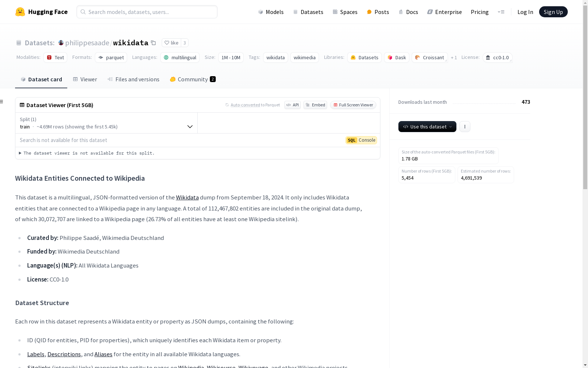The height and width of the screenshot is (368, 588).
Task: Select the Parquet size value 1.78 GB
Action: tap(410, 159)
